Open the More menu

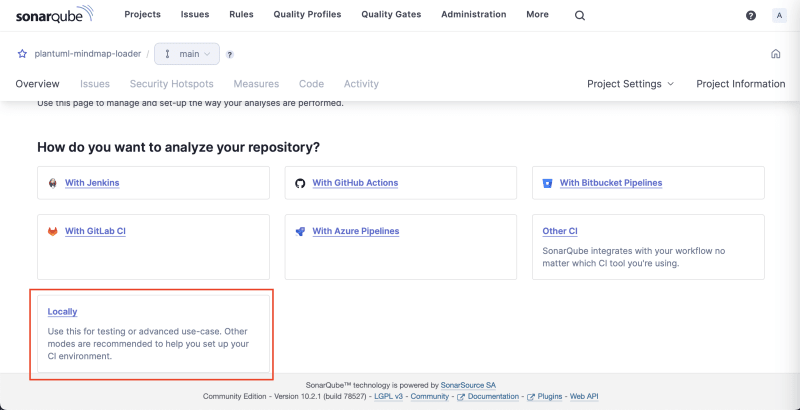click(x=537, y=14)
